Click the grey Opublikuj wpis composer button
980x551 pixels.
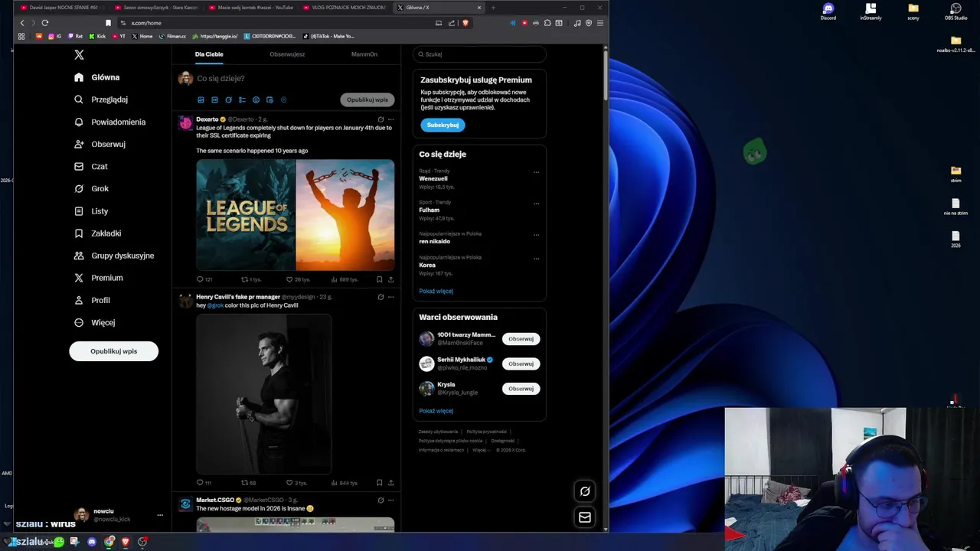367,99
